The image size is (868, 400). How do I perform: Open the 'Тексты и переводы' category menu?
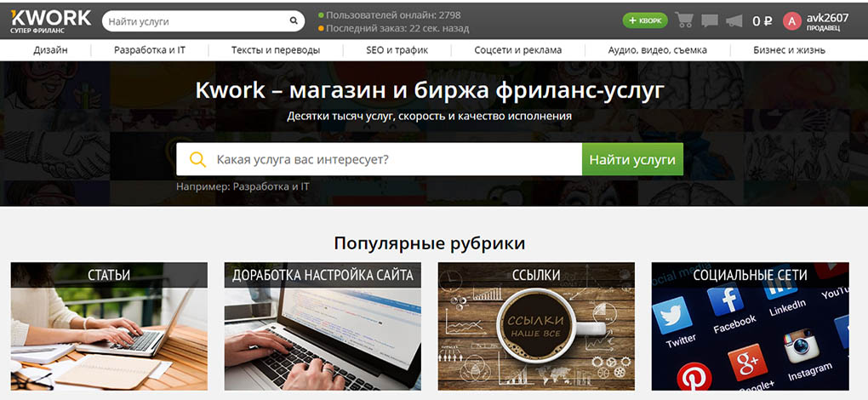point(276,50)
